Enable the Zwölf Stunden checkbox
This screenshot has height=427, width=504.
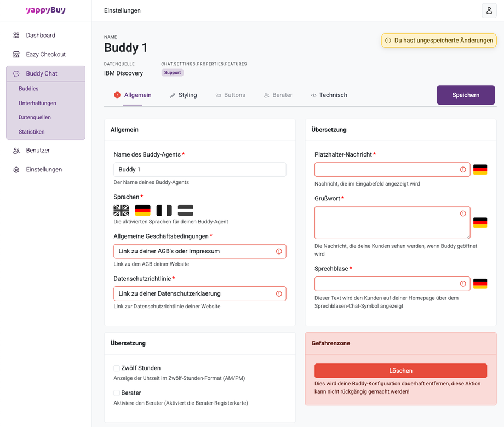point(117,368)
